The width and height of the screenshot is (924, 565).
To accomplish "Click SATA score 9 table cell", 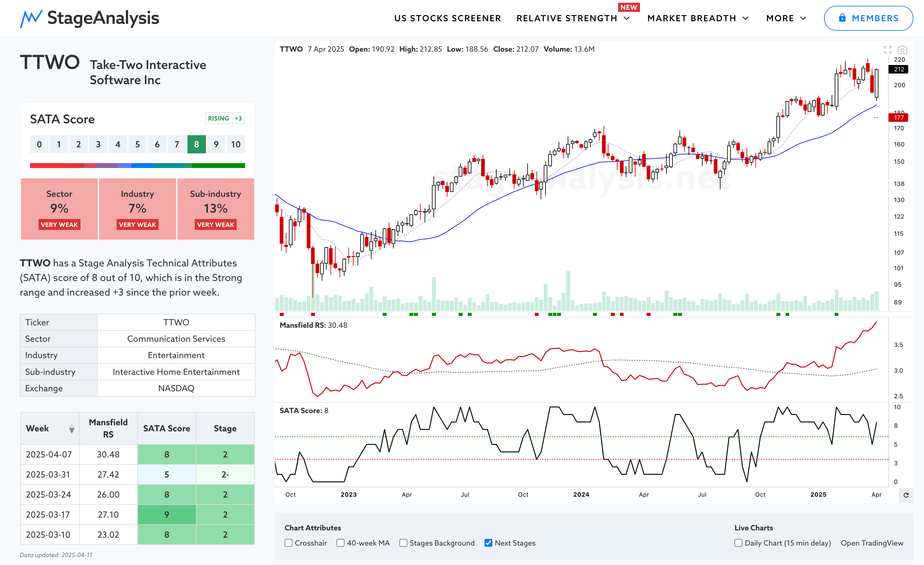I will click(167, 515).
